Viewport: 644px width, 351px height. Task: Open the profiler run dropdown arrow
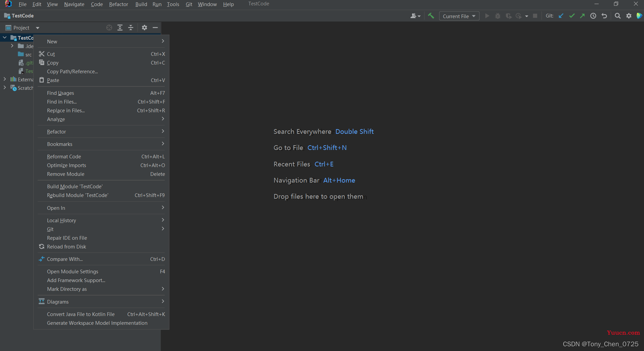coord(527,16)
